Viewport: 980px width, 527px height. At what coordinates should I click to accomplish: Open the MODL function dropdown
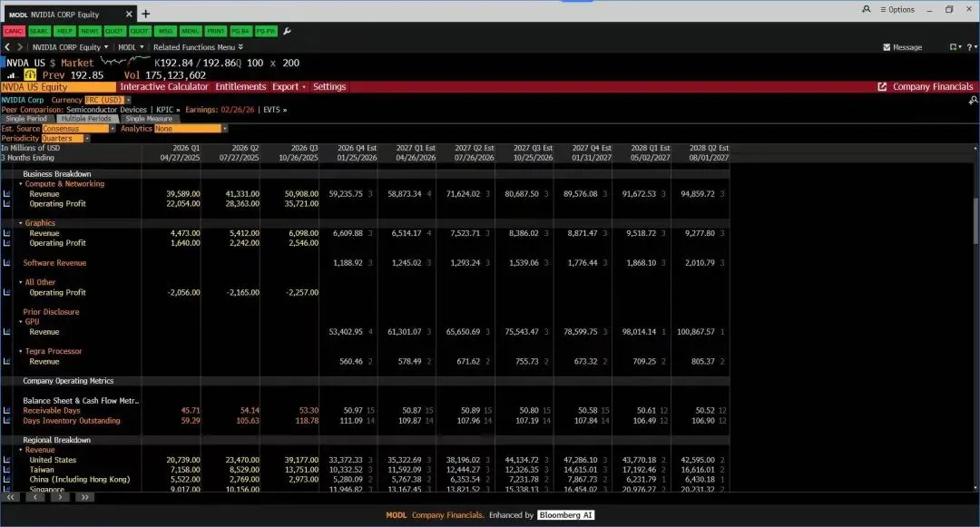pos(131,47)
